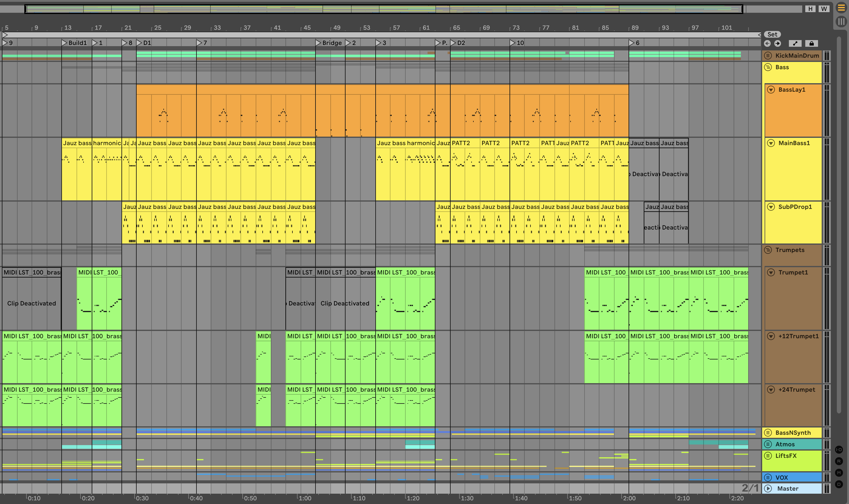Show the In/Out section via I-O button
Screen dimensions: 849x504
tap(839, 450)
